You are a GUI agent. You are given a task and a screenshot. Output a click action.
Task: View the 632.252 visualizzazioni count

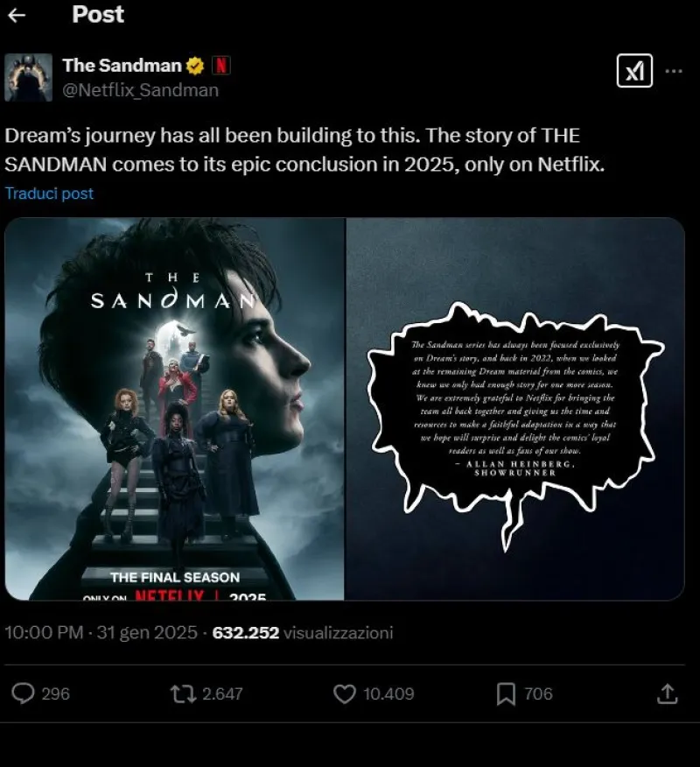[303, 632]
